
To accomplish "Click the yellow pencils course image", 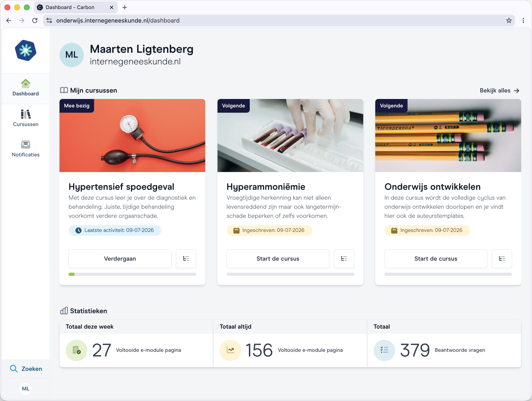I will click(448, 135).
